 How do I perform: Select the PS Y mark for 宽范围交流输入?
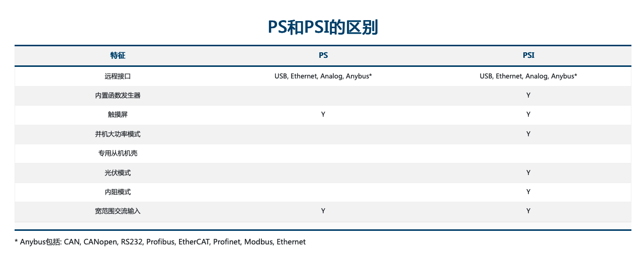[x=323, y=211]
